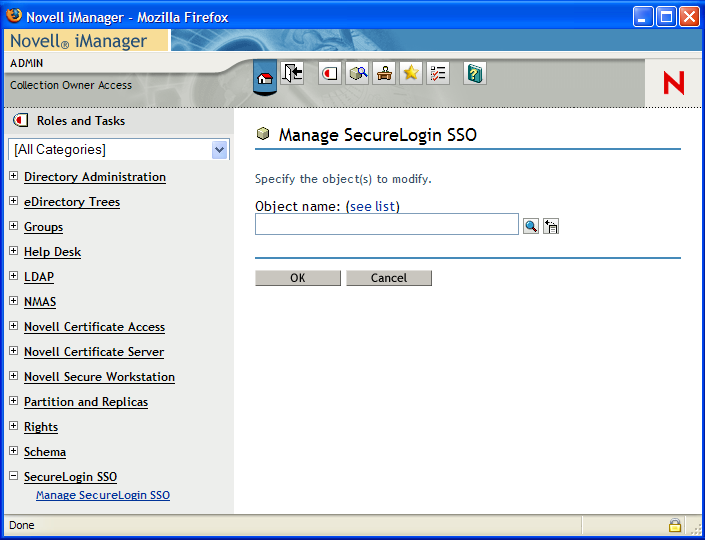Expand Novell Certificate Server role

(14, 350)
